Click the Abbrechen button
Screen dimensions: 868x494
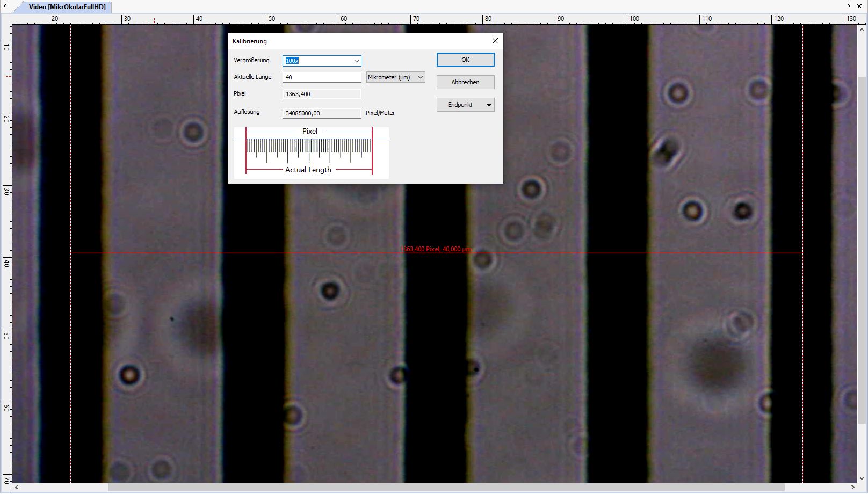click(x=465, y=82)
